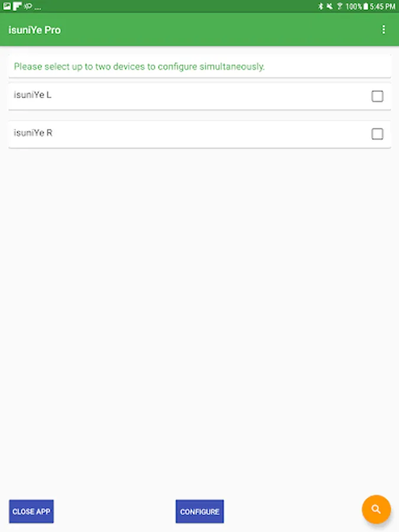Click the CLOSE APP button
The width and height of the screenshot is (399, 532).
31,511
